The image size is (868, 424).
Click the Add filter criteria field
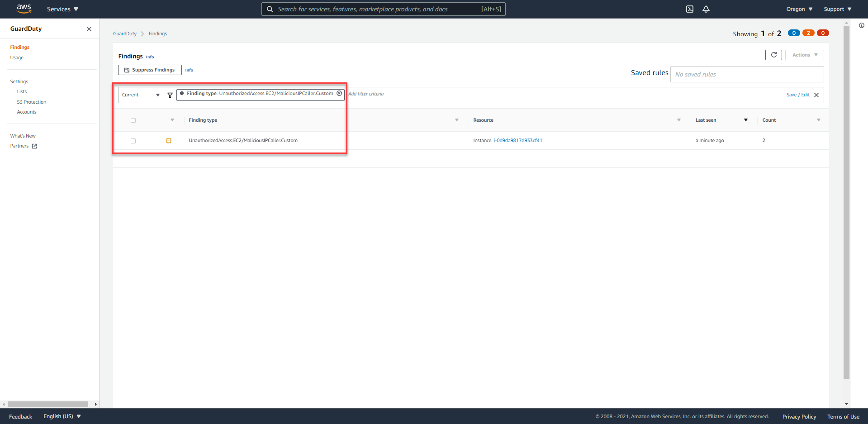pyautogui.click(x=366, y=94)
